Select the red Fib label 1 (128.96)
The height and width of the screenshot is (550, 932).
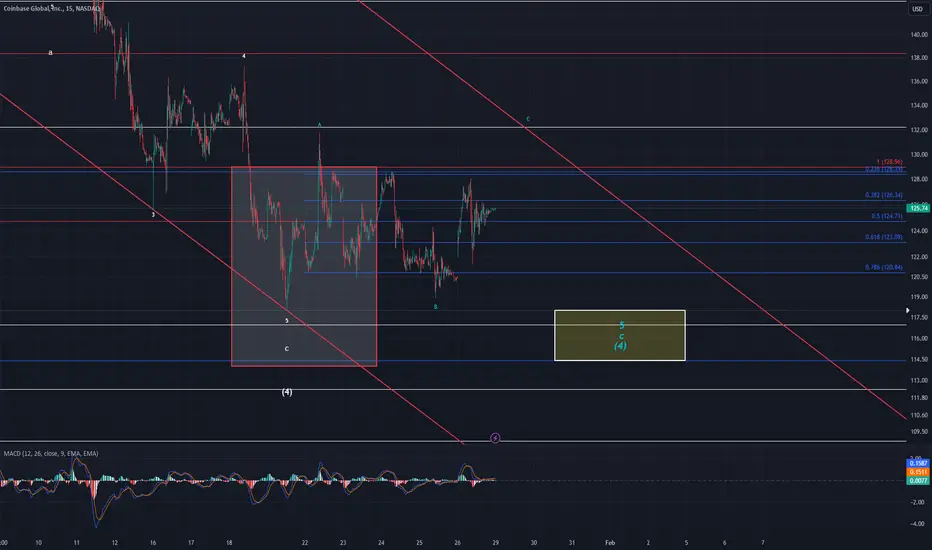pyautogui.click(x=889, y=162)
